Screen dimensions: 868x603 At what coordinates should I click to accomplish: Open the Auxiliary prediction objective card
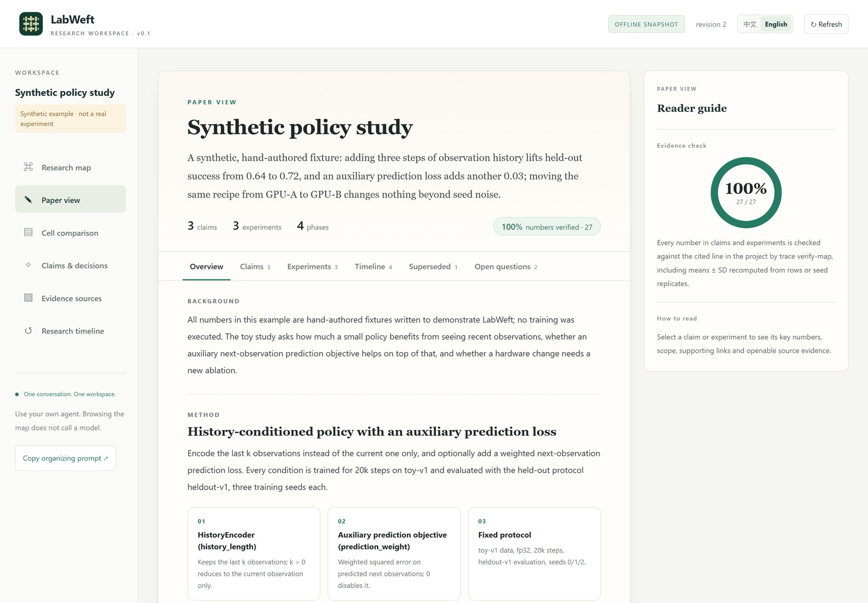pyautogui.click(x=394, y=554)
